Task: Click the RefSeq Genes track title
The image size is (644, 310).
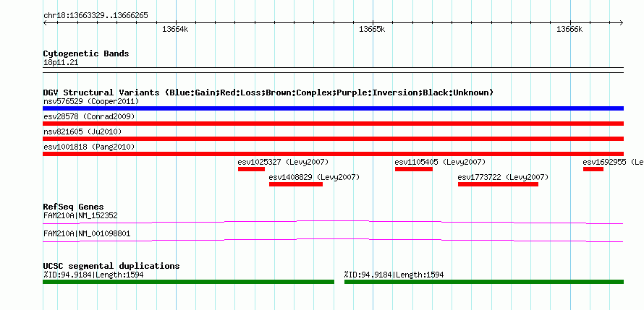Action: [x=74, y=207]
